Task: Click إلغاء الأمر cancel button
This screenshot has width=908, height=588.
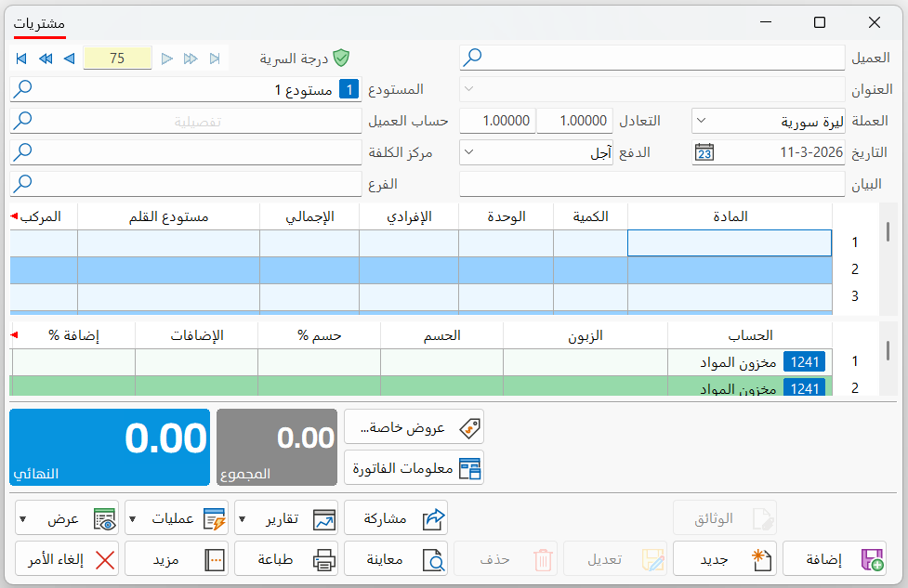Action: click(x=67, y=558)
